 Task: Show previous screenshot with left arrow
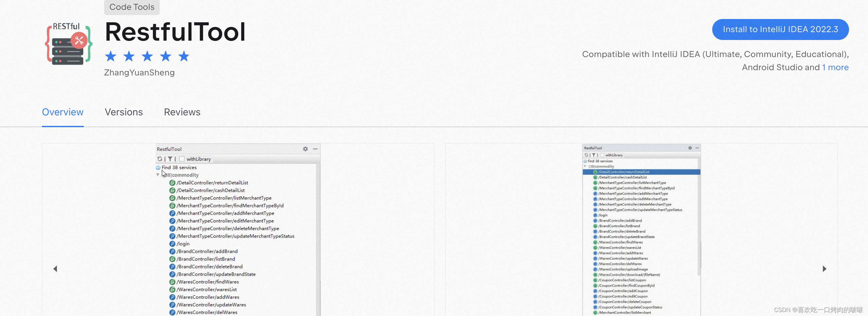[x=55, y=269]
